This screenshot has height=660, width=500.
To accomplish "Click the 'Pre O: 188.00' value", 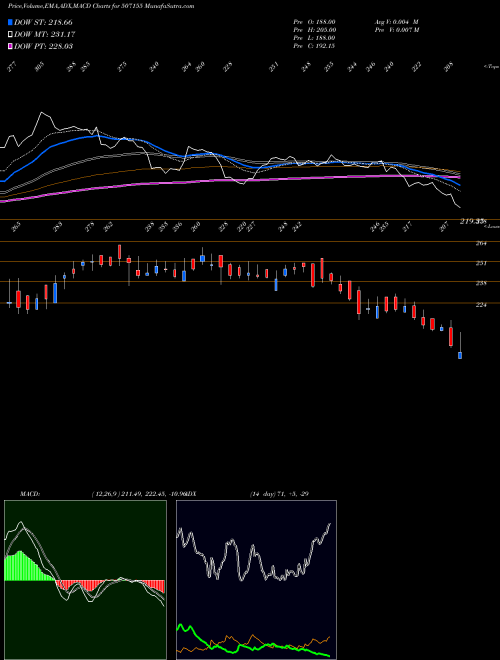I will point(314,22).
